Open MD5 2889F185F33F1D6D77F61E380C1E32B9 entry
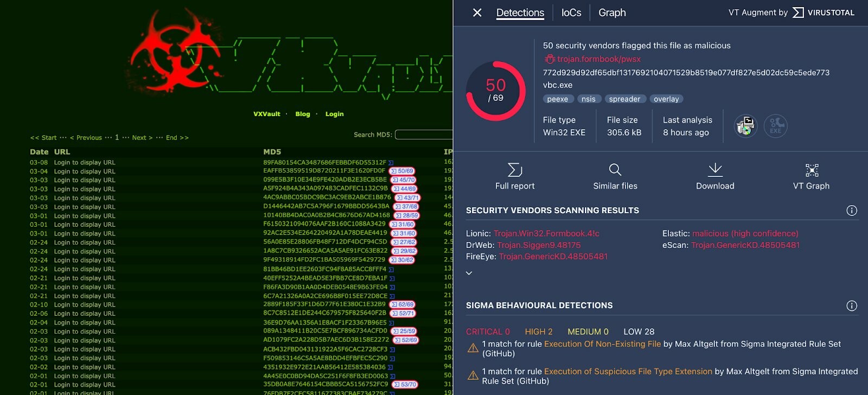Image resolution: width=868 pixels, height=395 pixels. [324, 304]
